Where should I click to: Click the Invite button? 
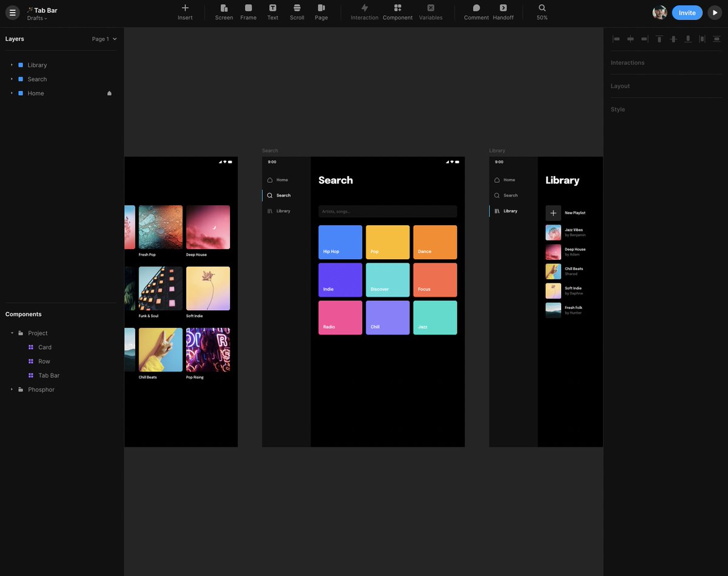(687, 12)
